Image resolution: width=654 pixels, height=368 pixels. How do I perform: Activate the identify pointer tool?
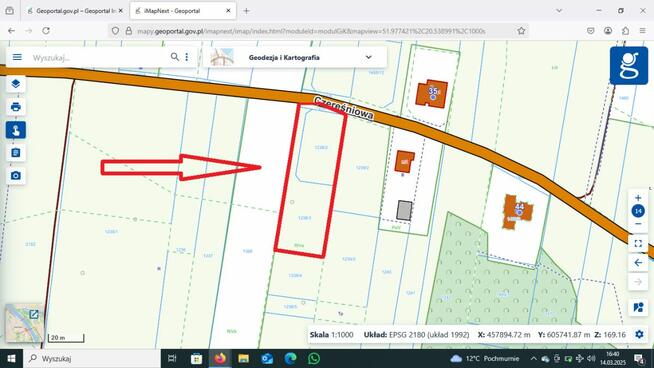[16, 130]
